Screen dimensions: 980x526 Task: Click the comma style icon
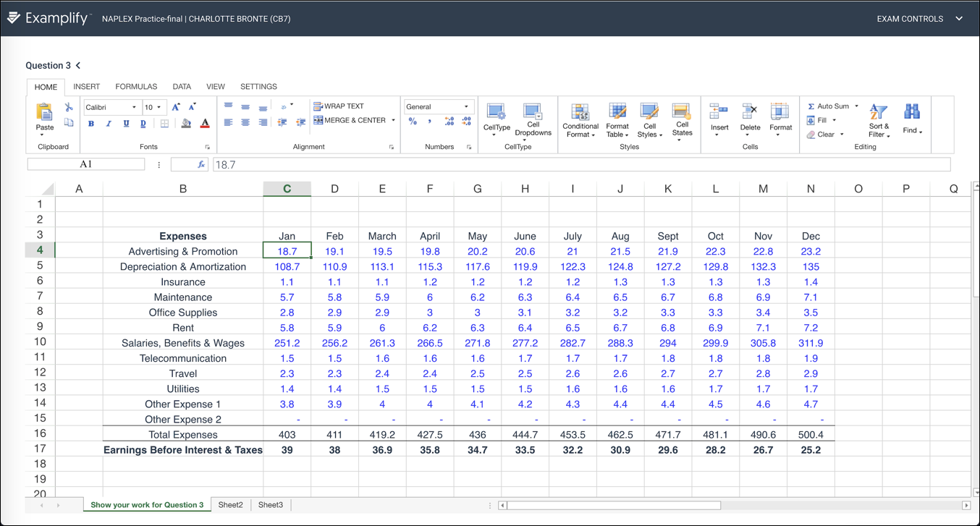point(429,122)
